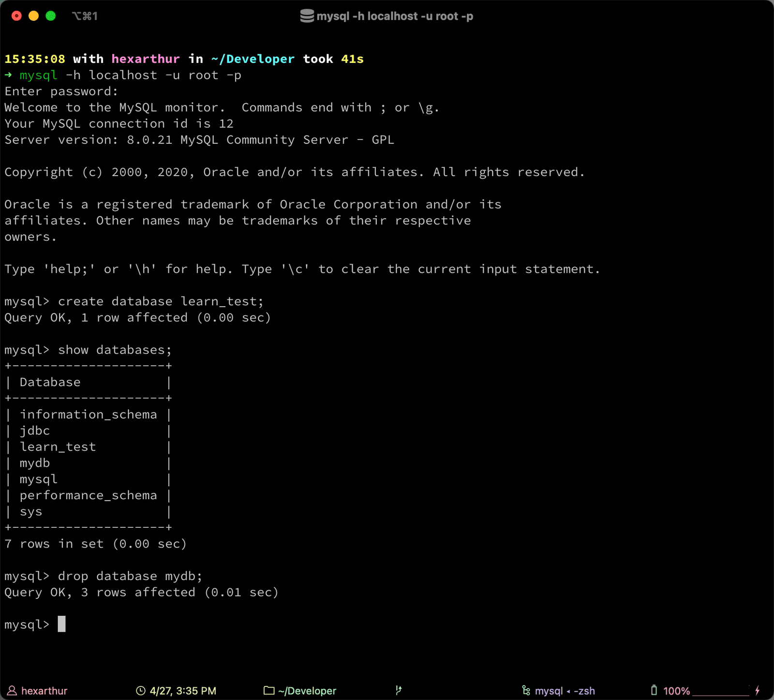Click the job tree icon beside mysql

(526, 691)
